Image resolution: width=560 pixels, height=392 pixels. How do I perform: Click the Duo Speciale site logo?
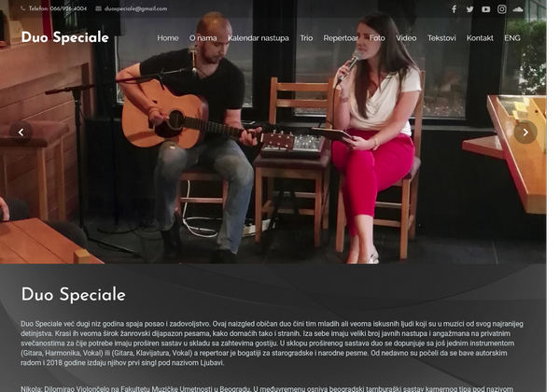65,37
